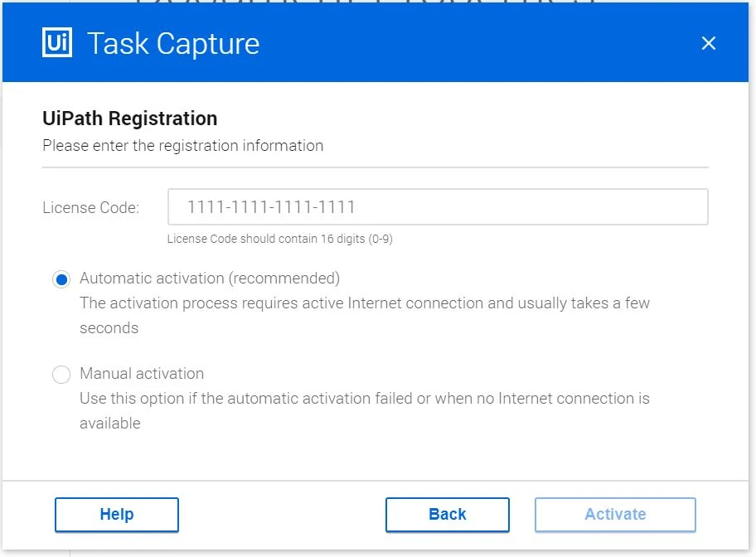Go Back to the previous step
This screenshot has width=756, height=557.
tap(448, 515)
